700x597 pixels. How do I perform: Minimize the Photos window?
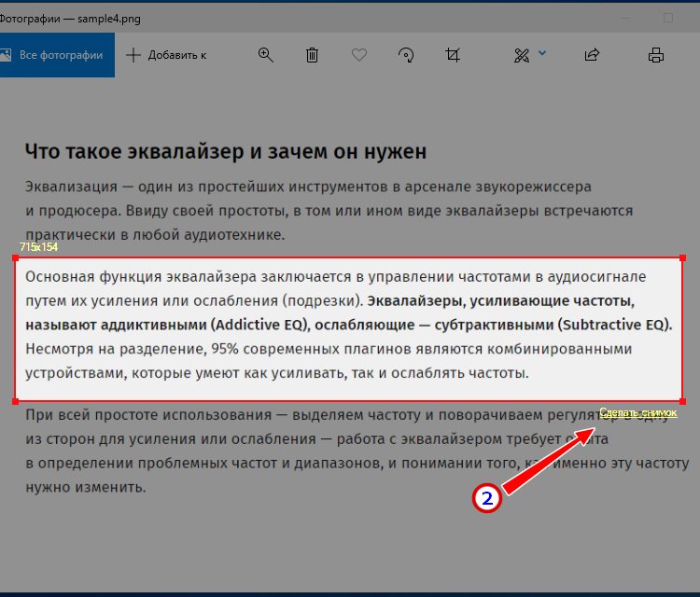[x=625, y=18]
